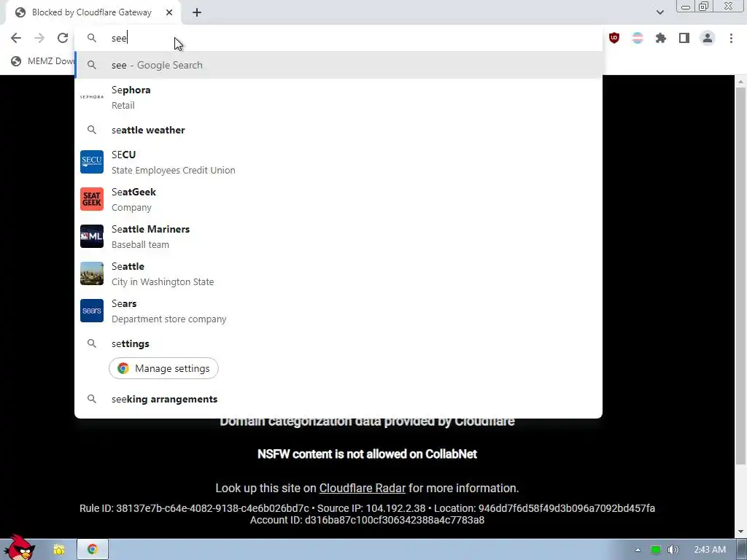This screenshot has height=560, width=747.
Task: Open a new tab with plus button
Action: tap(197, 13)
